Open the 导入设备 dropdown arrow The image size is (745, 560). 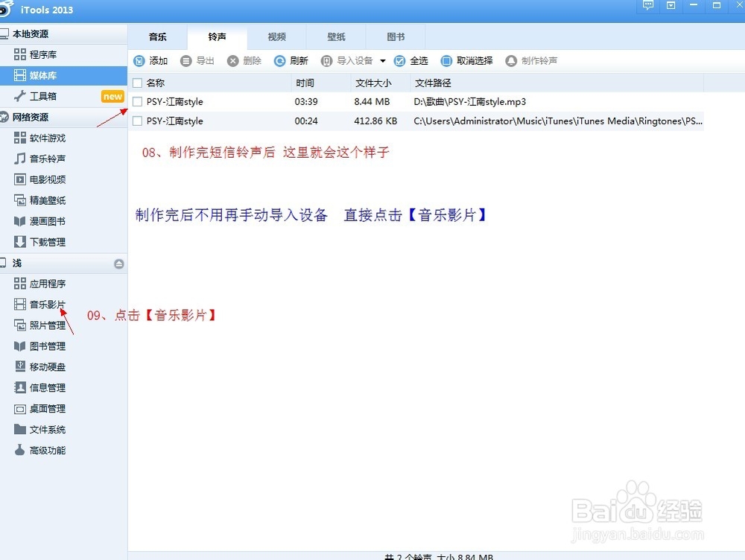pyautogui.click(x=381, y=60)
